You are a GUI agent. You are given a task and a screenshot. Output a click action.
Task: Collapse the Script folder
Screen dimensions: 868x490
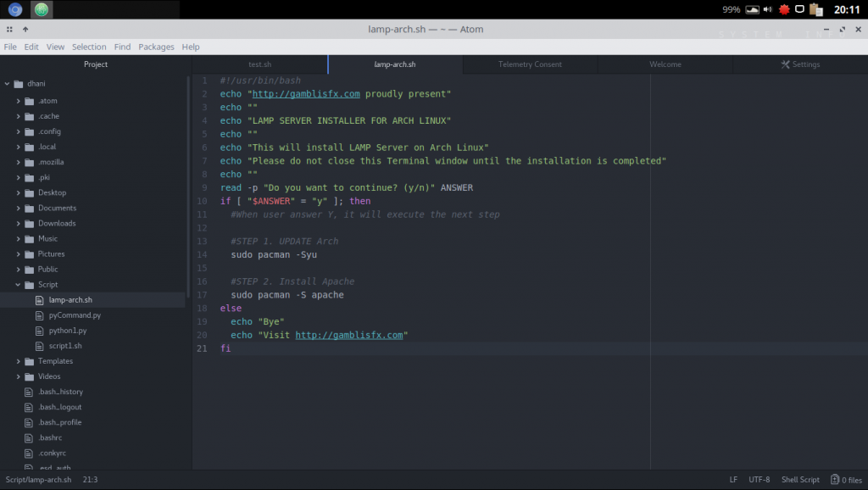point(18,285)
